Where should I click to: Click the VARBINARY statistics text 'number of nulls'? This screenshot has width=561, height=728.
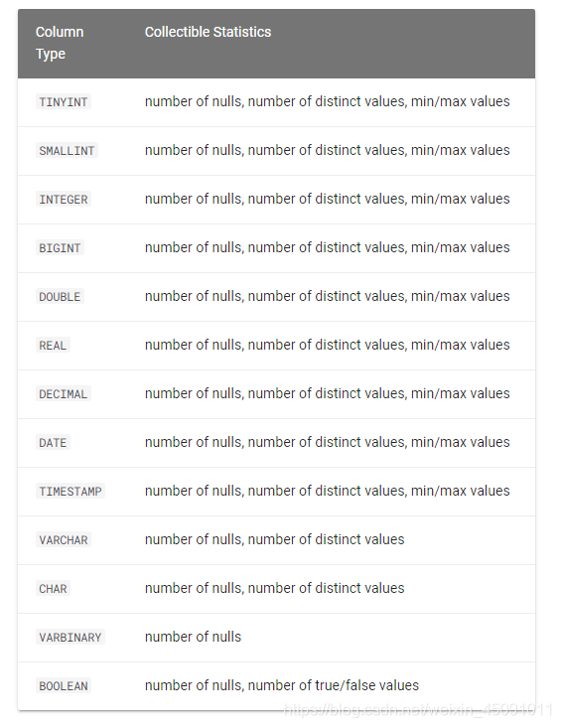(x=193, y=637)
